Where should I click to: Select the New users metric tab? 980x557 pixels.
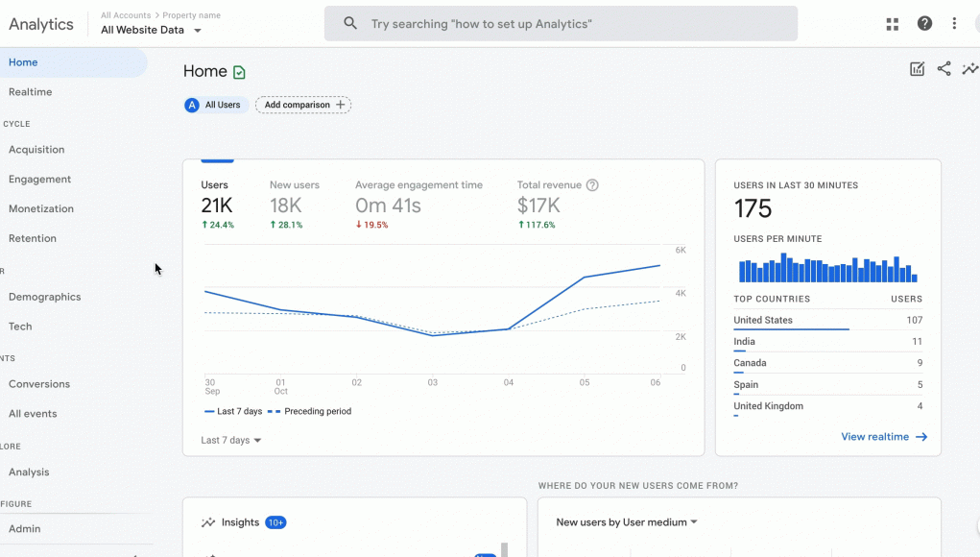(295, 206)
